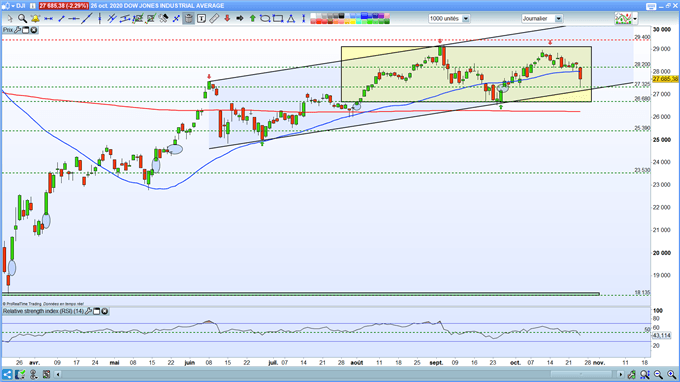Open Prix panel wrench settings
The height and width of the screenshot is (382, 680).
tap(18, 30)
